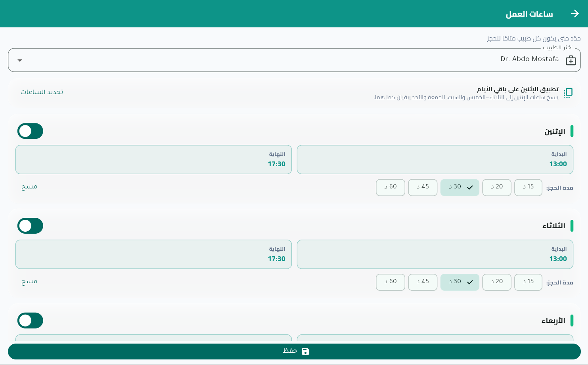Open Tuesday end time 17:30 field
The width and height of the screenshot is (588, 365).
tap(153, 254)
